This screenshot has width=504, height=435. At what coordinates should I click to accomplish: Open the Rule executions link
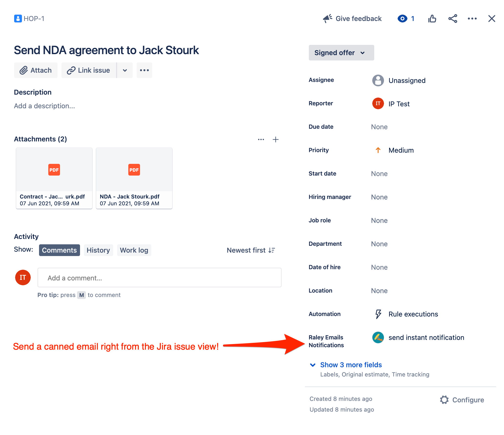[413, 314]
